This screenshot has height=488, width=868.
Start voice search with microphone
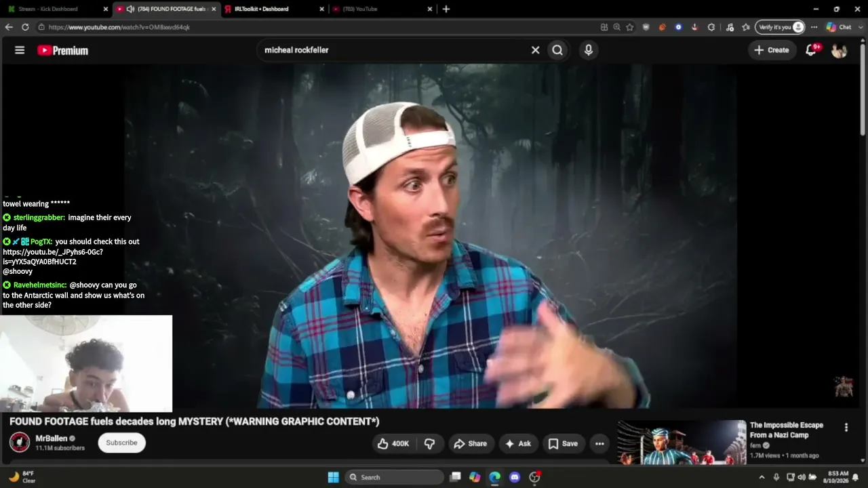589,50
